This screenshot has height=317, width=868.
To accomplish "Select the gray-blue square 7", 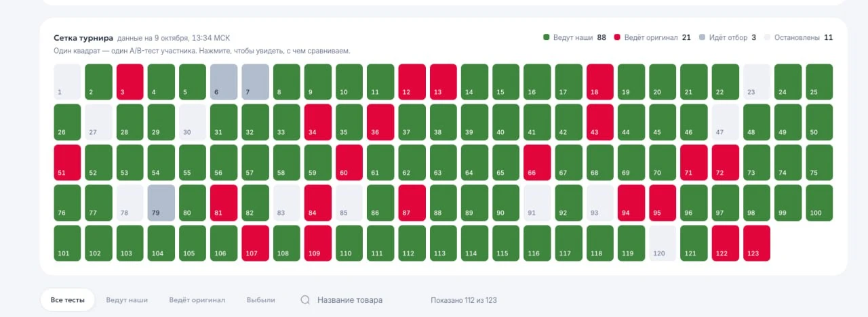I will click(255, 82).
